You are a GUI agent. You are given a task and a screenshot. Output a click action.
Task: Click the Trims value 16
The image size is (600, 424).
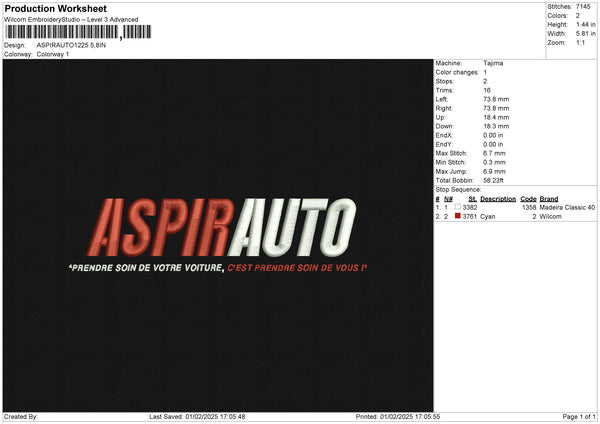pyautogui.click(x=487, y=90)
